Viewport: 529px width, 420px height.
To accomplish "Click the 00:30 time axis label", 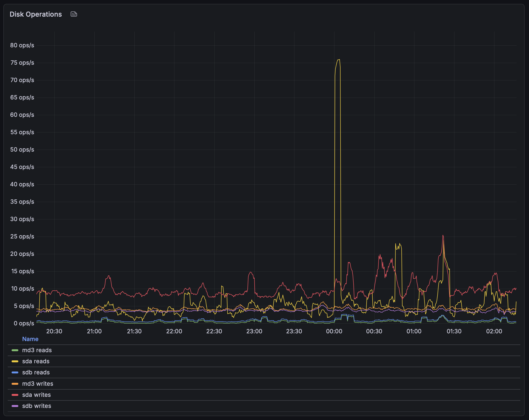I will (374, 331).
